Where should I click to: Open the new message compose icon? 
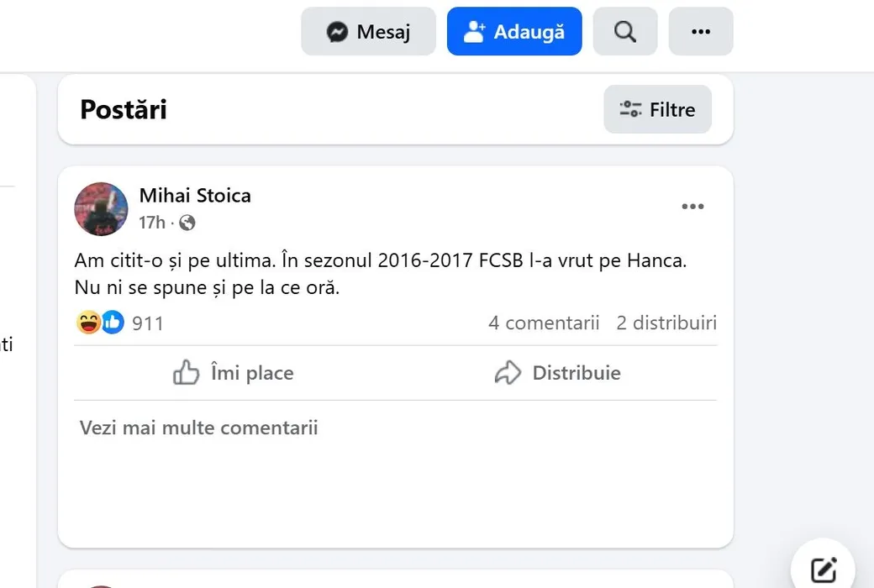click(823, 570)
